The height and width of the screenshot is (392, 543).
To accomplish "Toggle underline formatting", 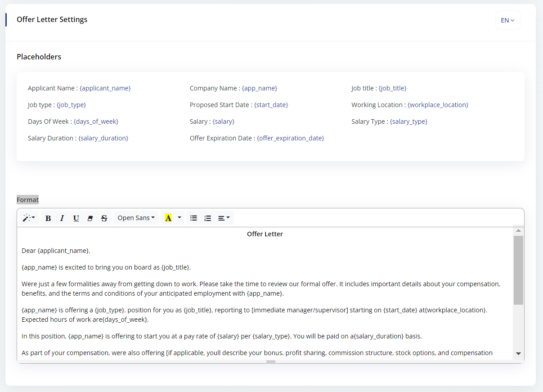I will click(76, 218).
